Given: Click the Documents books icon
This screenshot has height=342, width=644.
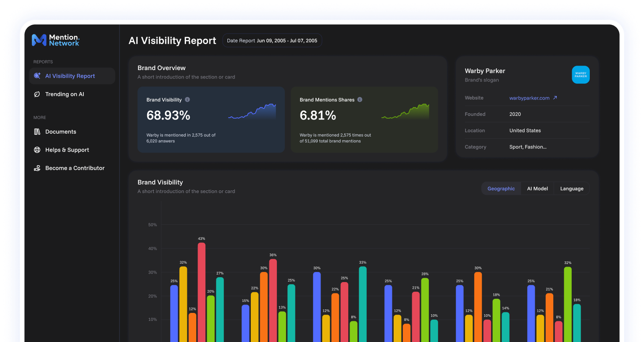Looking at the screenshot, I should pos(37,132).
